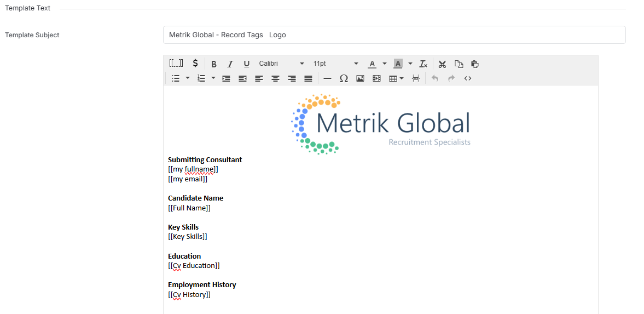Align text right
The width and height of the screenshot is (644, 314).
292,78
